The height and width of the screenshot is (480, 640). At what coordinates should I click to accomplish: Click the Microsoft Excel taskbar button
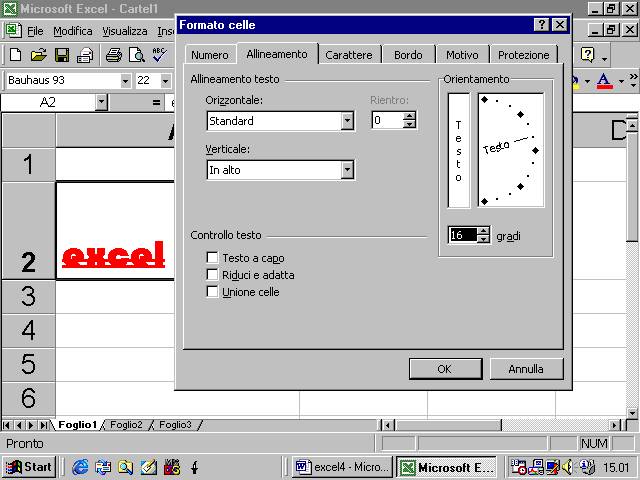(x=446, y=467)
